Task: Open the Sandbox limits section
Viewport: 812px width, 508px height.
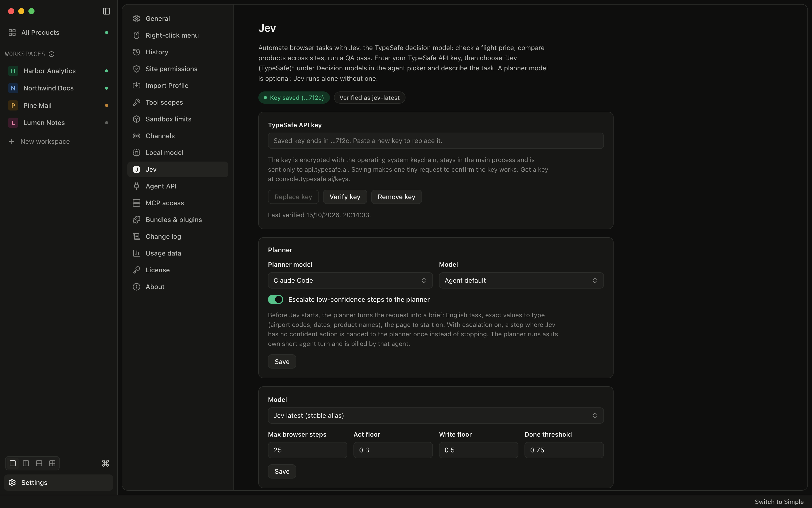Action: tap(178, 119)
